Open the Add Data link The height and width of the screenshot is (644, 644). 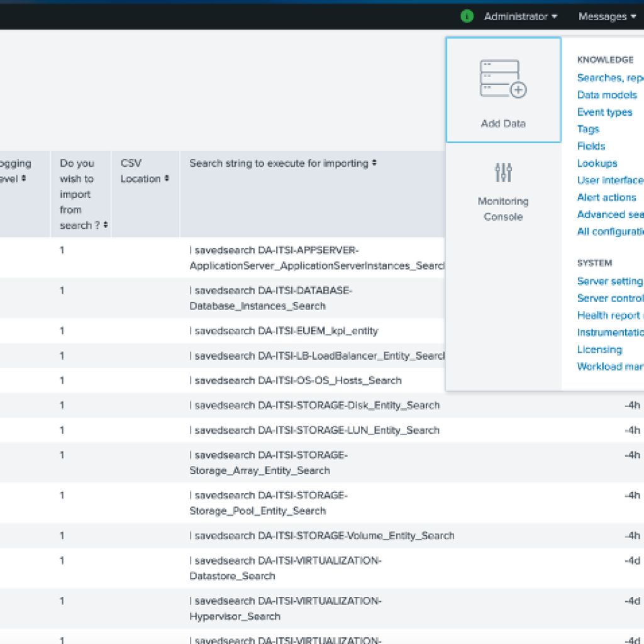tap(503, 123)
